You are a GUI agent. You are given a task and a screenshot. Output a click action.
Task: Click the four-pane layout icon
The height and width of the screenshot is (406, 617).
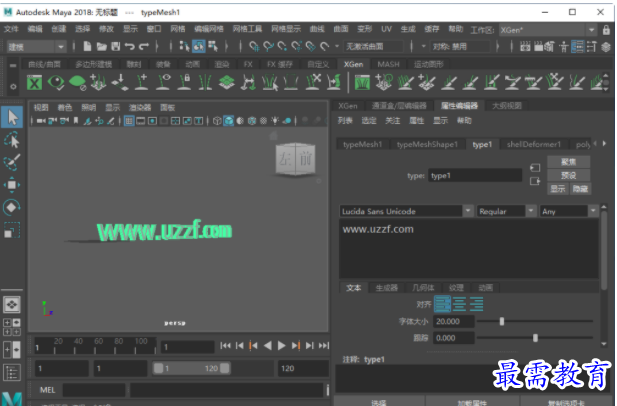[12, 327]
